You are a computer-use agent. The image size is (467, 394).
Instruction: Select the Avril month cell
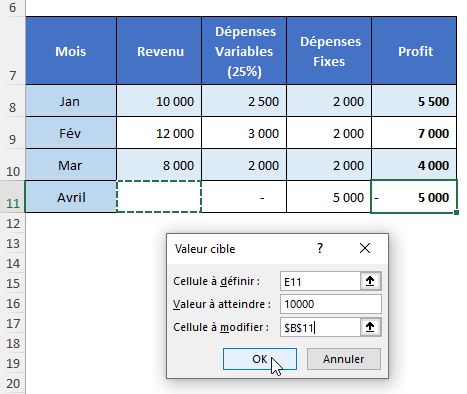[71, 197]
